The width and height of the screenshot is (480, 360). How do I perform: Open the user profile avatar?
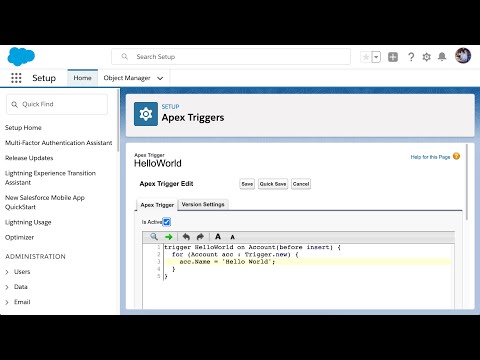pyautogui.click(x=463, y=56)
